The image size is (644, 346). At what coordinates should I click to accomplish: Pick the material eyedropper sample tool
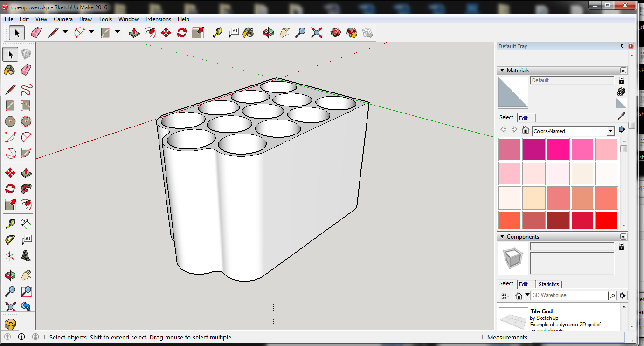click(x=621, y=116)
